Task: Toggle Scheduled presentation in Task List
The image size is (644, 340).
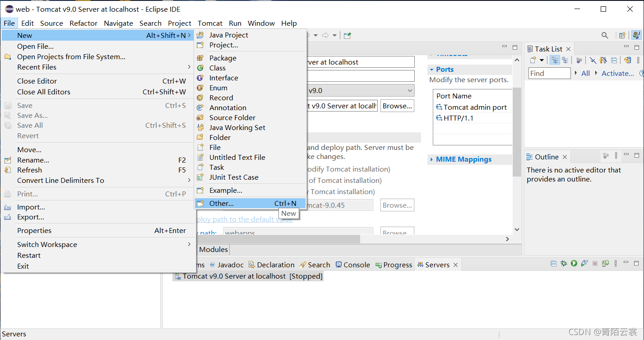Action: click(565, 60)
